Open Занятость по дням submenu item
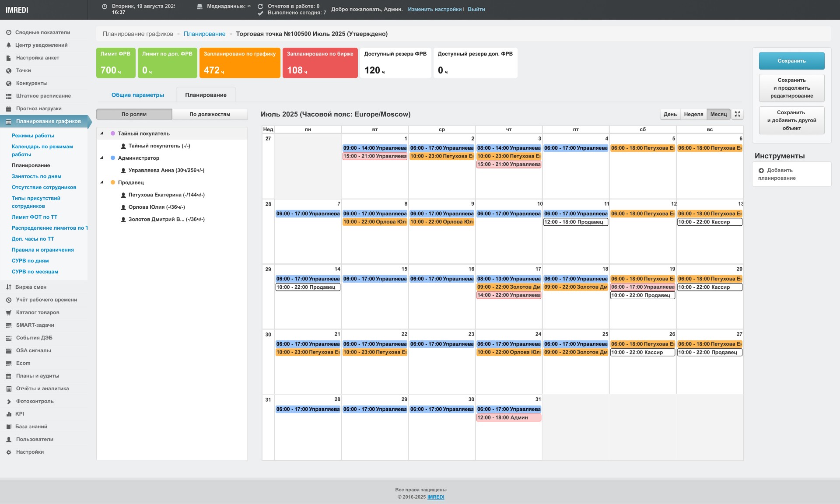Image resolution: width=840 pixels, height=504 pixels. point(36,176)
